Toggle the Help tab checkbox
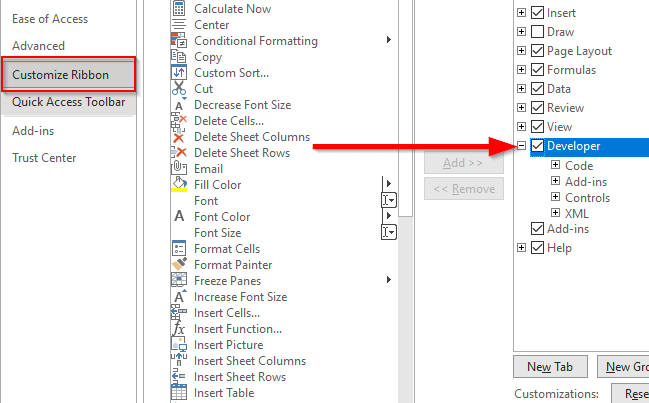 coord(539,248)
